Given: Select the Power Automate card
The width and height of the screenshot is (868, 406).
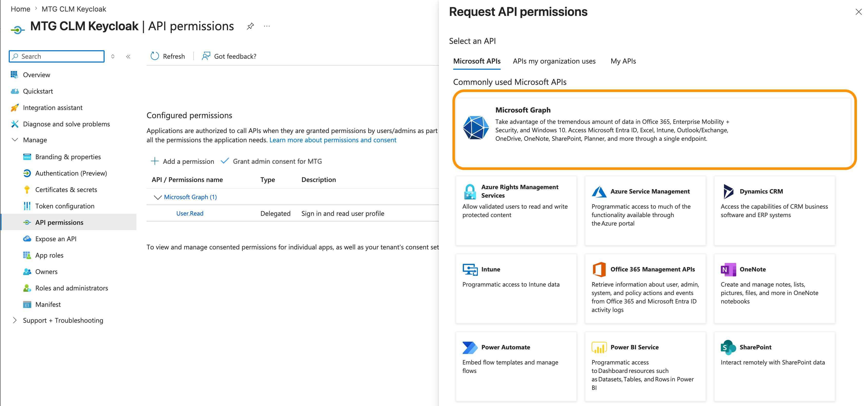Looking at the screenshot, I should pos(516,367).
